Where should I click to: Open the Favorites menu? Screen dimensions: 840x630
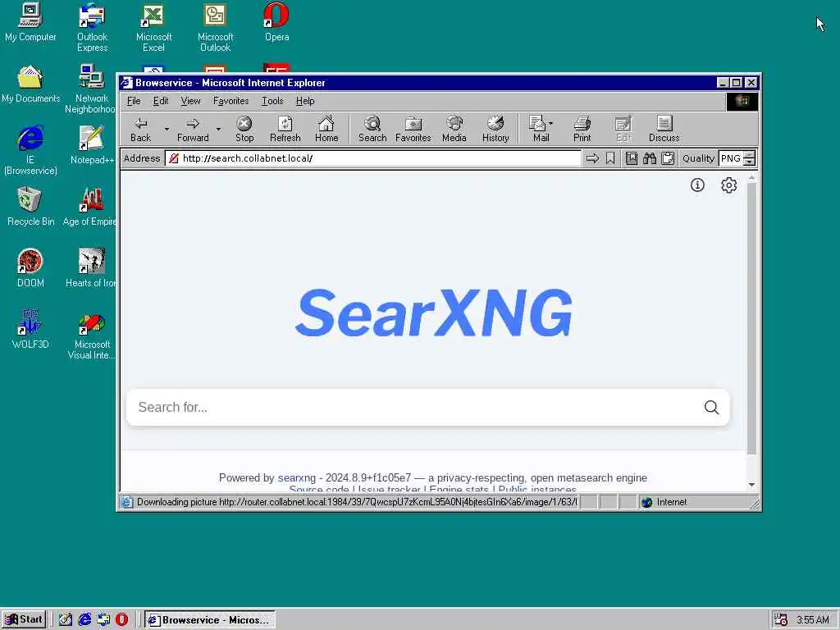pos(231,101)
